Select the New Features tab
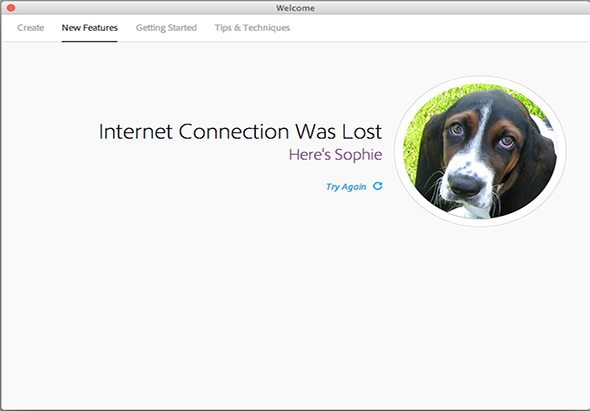The width and height of the screenshot is (590, 411). click(90, 28)
